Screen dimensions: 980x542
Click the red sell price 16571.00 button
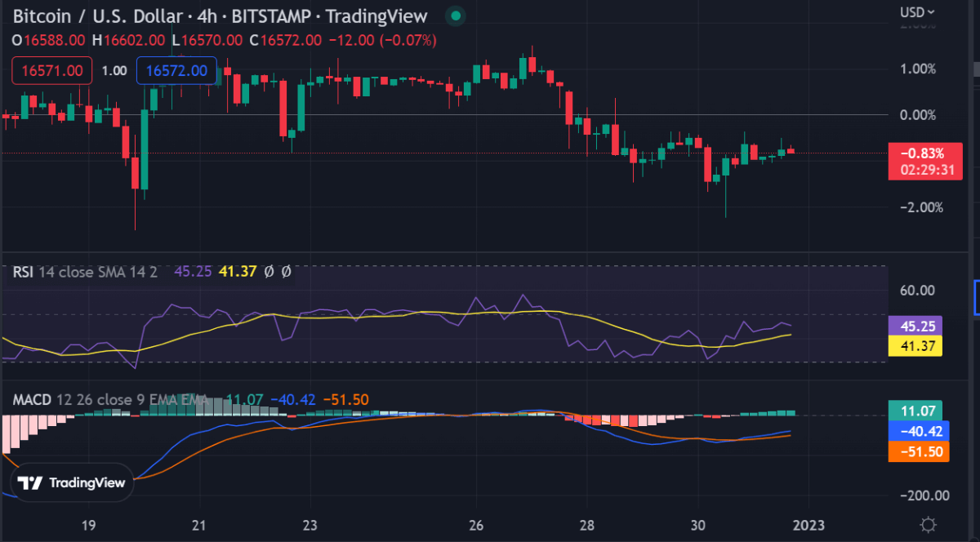(x=51, y=71)
